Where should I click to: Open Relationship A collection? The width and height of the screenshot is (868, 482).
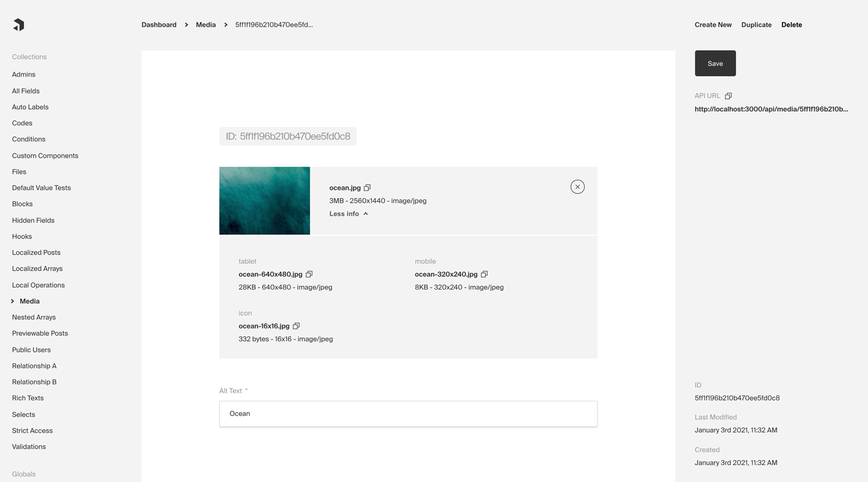34,366
